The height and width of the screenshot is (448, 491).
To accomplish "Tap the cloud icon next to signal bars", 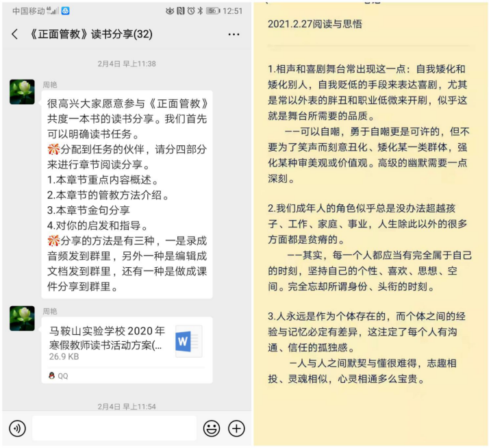I will coord(65,11).
